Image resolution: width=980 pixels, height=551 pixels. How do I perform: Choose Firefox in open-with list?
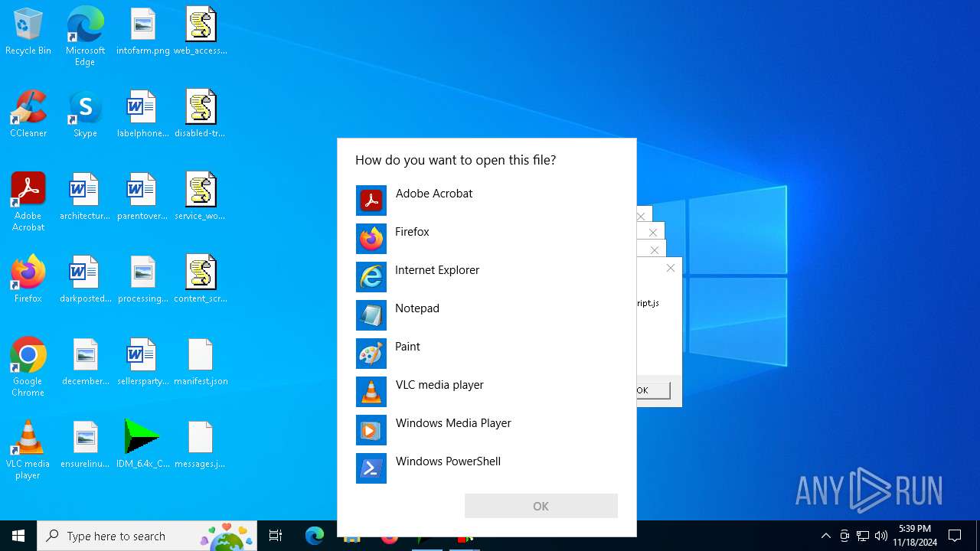tap(486, 239)
